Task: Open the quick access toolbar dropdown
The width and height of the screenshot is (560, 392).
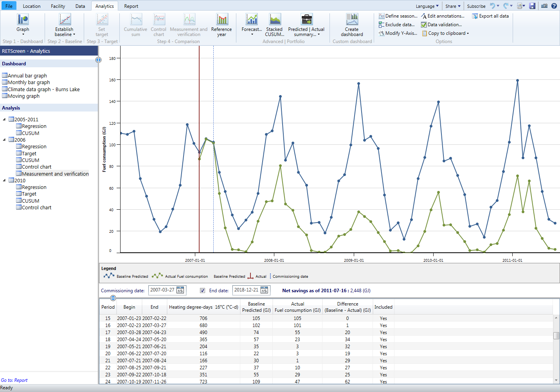Action: click(521, 6)
